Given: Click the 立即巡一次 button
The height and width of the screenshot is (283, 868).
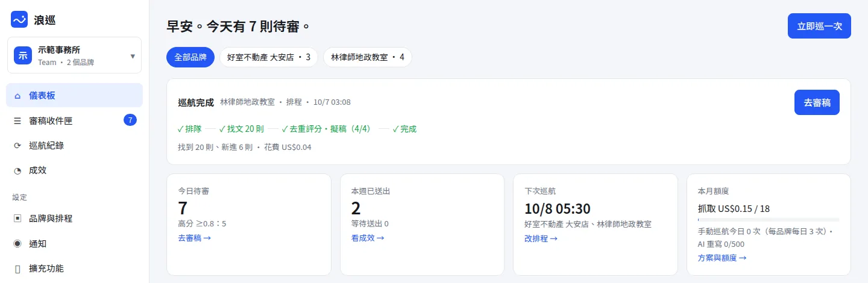Looking at the screenshot, I should coord(819,26).
